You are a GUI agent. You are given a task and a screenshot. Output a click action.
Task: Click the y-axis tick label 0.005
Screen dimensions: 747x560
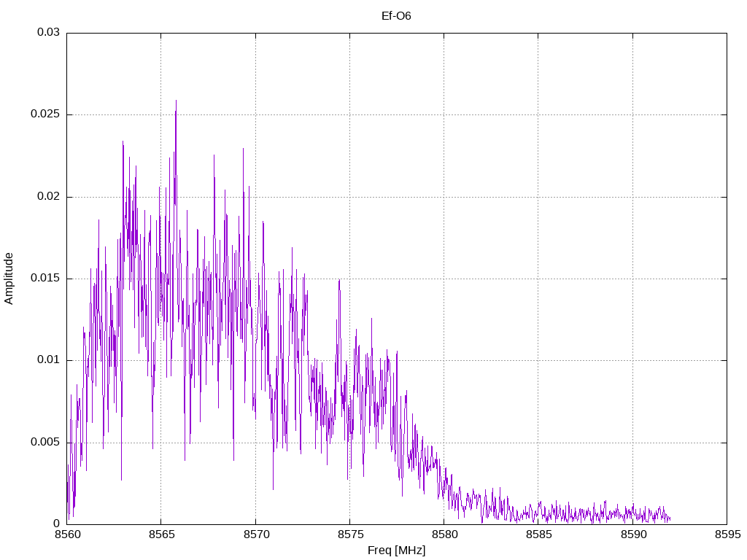coord(45,442)
